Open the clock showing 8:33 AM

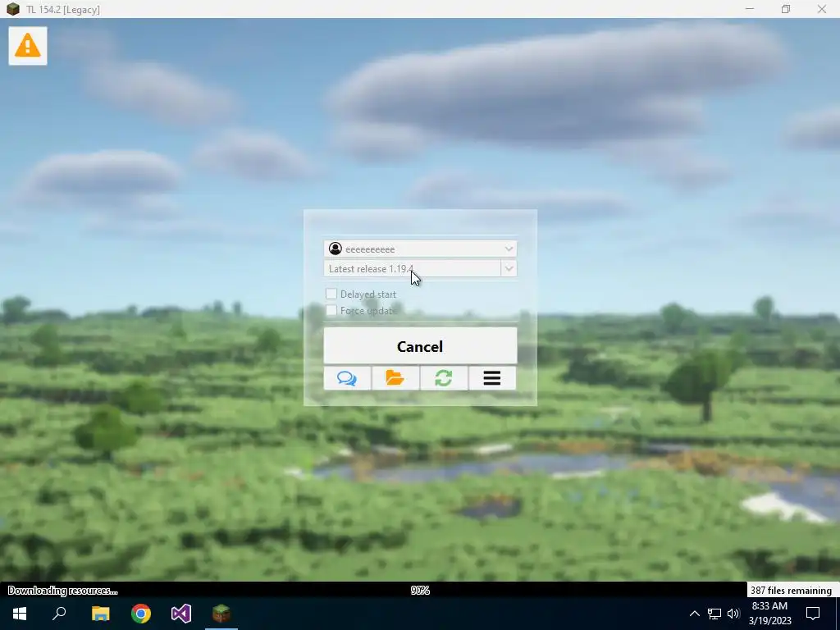[769, 614]
